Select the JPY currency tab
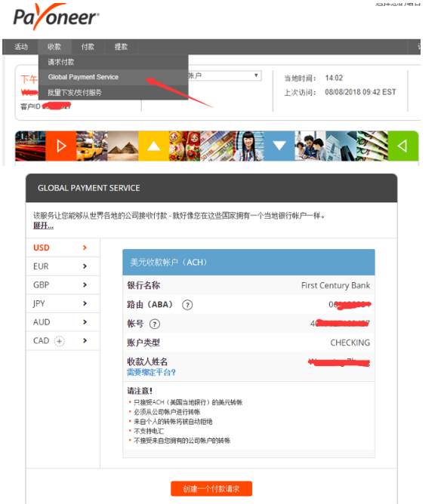444x504 pixels. pos(63,304)
